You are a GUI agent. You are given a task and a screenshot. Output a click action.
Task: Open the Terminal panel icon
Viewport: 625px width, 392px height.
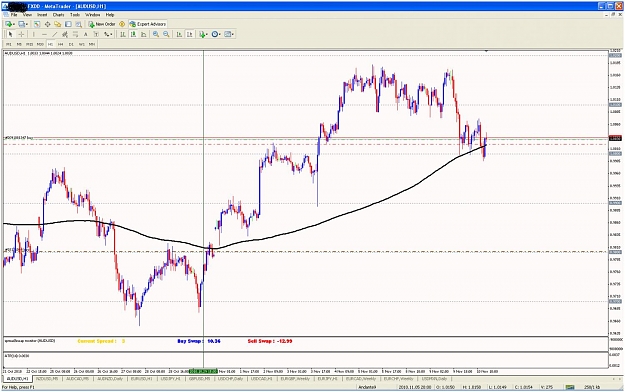68,24
